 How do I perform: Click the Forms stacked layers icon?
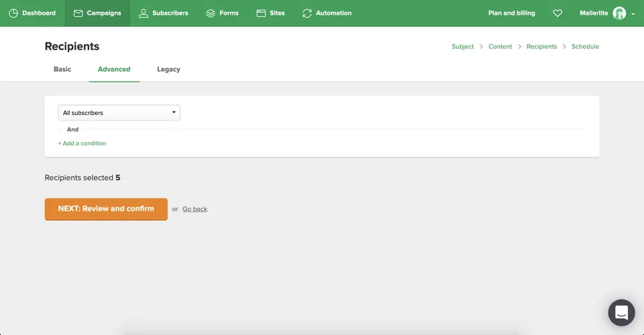[x=211, y=13]
